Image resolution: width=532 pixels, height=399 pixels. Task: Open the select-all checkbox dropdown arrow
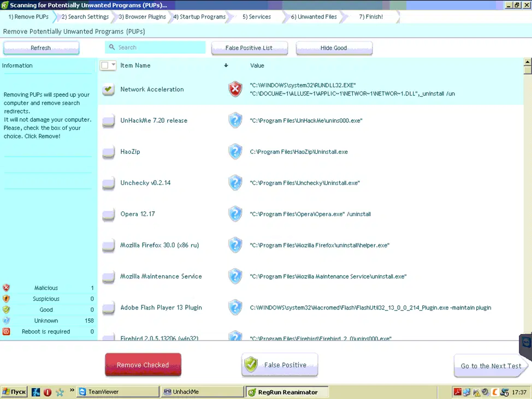coord(113,65)
